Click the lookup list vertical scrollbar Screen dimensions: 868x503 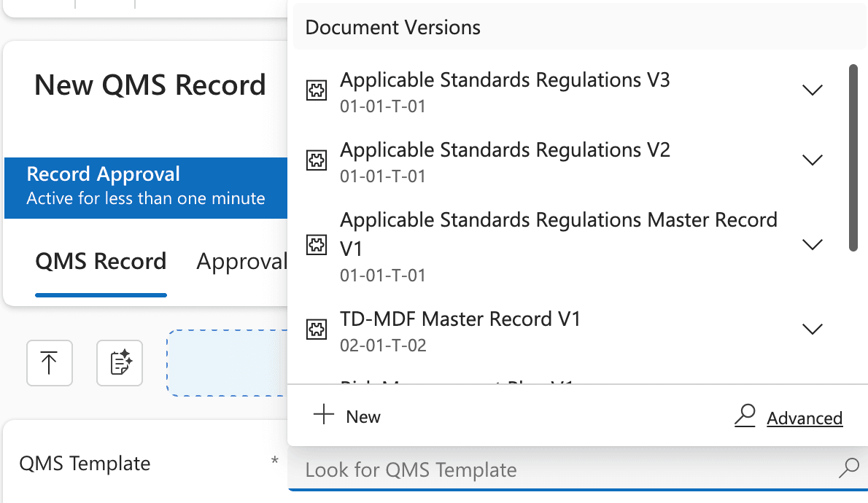853,157
